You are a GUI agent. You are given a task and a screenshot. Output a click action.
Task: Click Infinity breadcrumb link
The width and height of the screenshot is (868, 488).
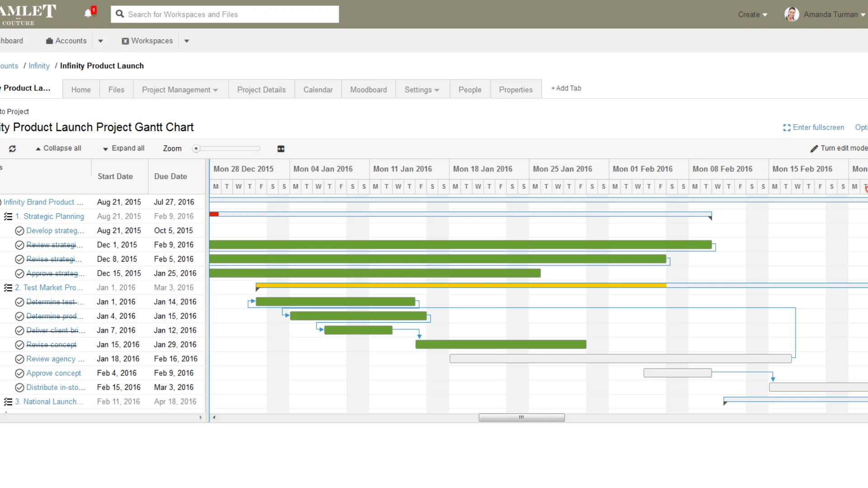point(39,66)
